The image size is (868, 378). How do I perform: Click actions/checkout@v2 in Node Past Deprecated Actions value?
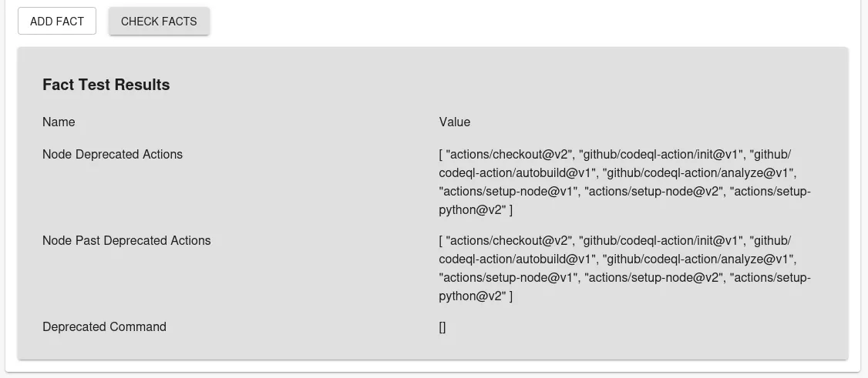[509, 240]
